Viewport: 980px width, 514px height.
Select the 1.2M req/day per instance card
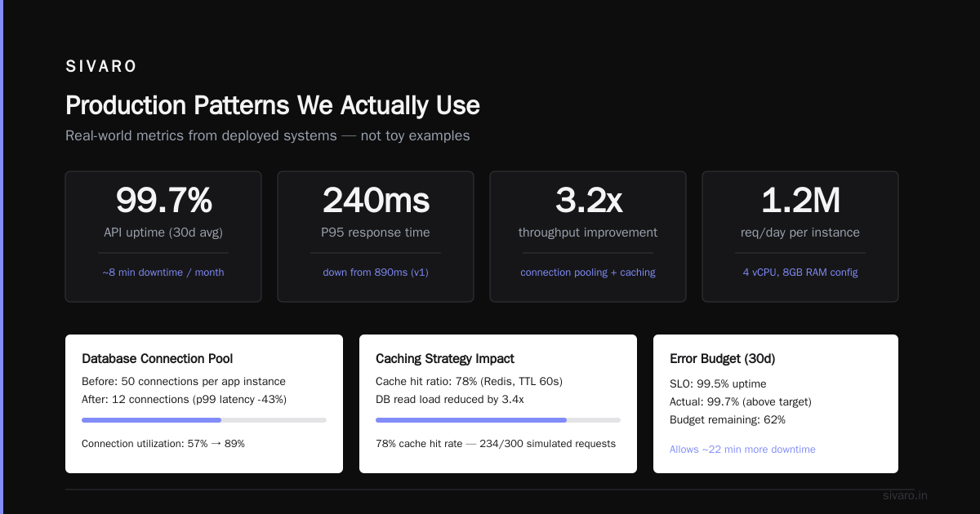[800, 237]
